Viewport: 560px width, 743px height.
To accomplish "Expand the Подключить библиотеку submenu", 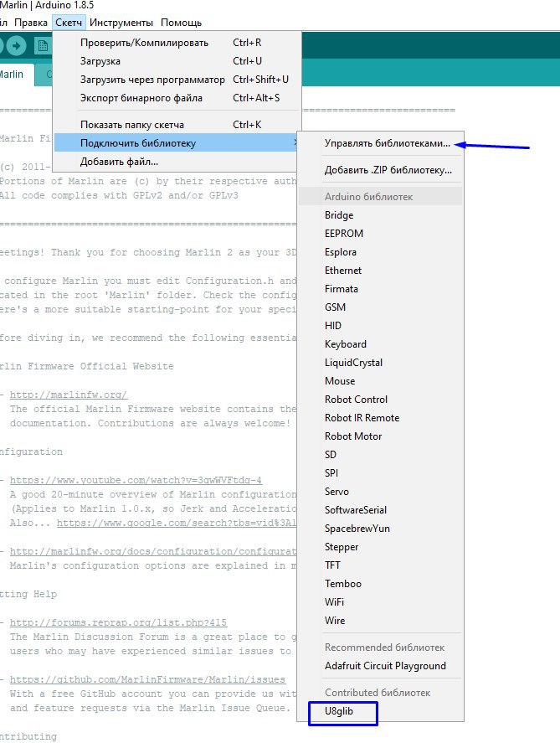I will point(177,143).
